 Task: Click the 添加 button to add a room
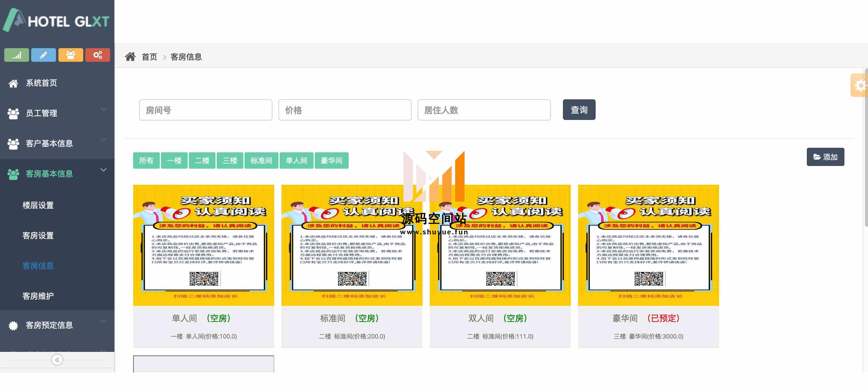pyautogui.click(x=825, y=157)
